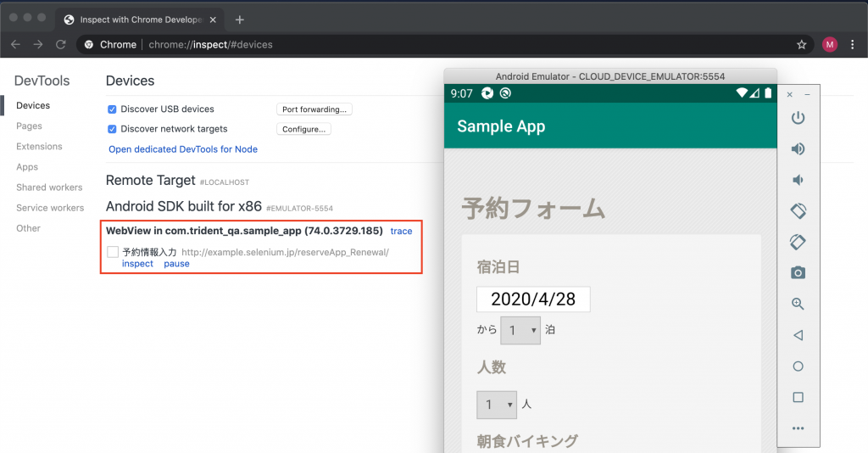This screenshot has height=453, width=868.
Task: Click the Android SDK built for x86 heading
Action: (x=184, y=206)
